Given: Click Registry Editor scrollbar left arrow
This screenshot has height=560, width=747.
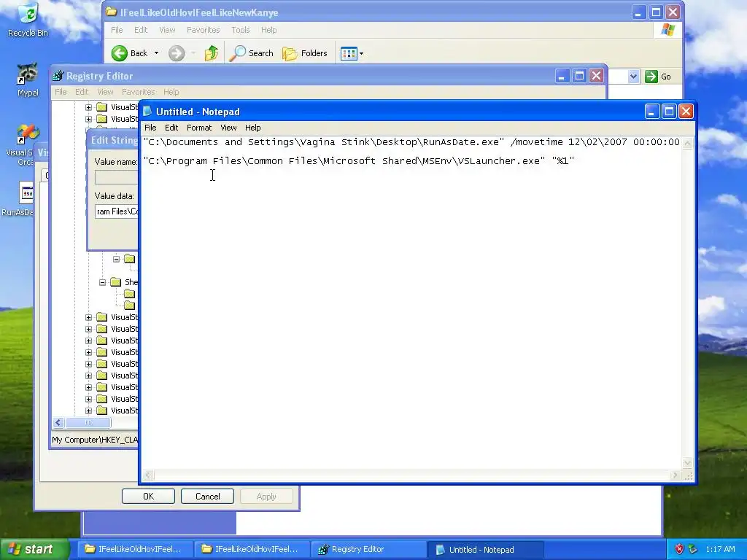Looking at the screenshot, I should pyautogui.click(x=58, y=422).
